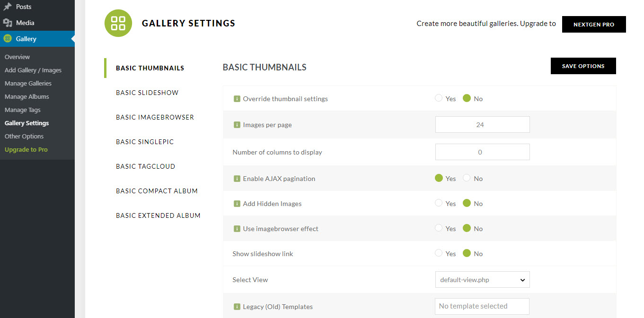Click the green Gallery menu icon
The image size is (644, 318).
[8, 39]
